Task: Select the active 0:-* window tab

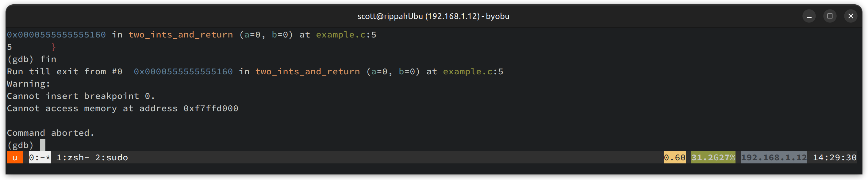Action: [40, 157]
